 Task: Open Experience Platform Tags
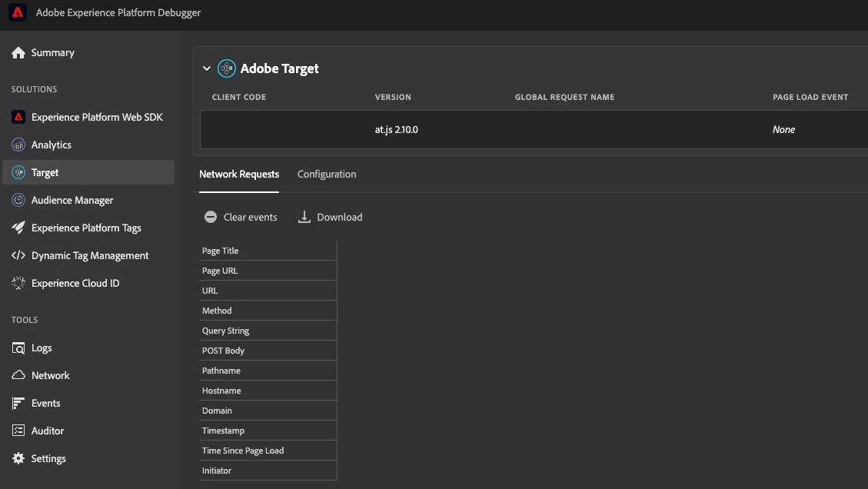[x=86, y=228]
